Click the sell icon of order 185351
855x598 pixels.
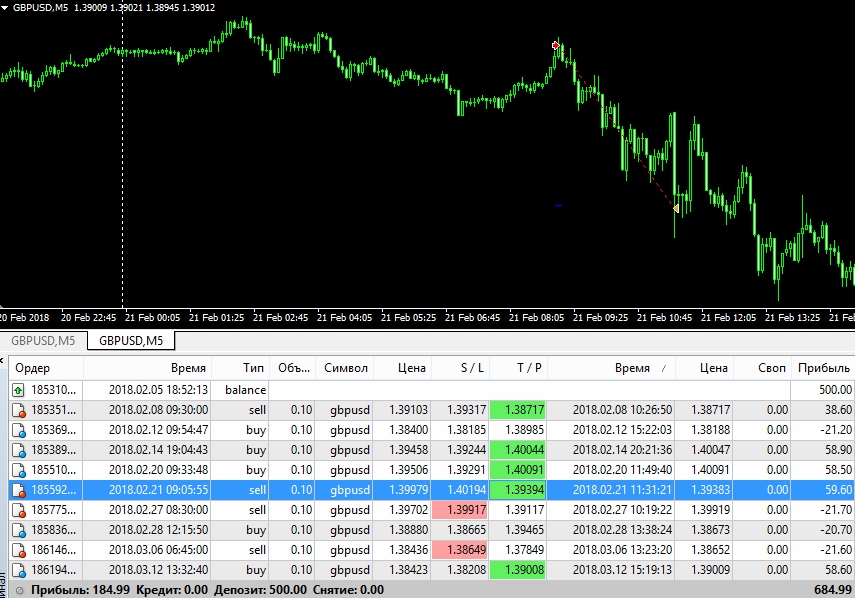[19, 410]
